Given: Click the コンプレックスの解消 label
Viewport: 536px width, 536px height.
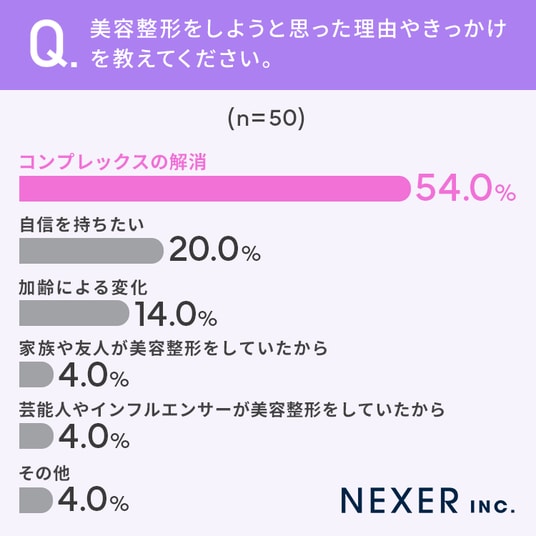Looking at the screenshot, I should click(x=113, y=162).
